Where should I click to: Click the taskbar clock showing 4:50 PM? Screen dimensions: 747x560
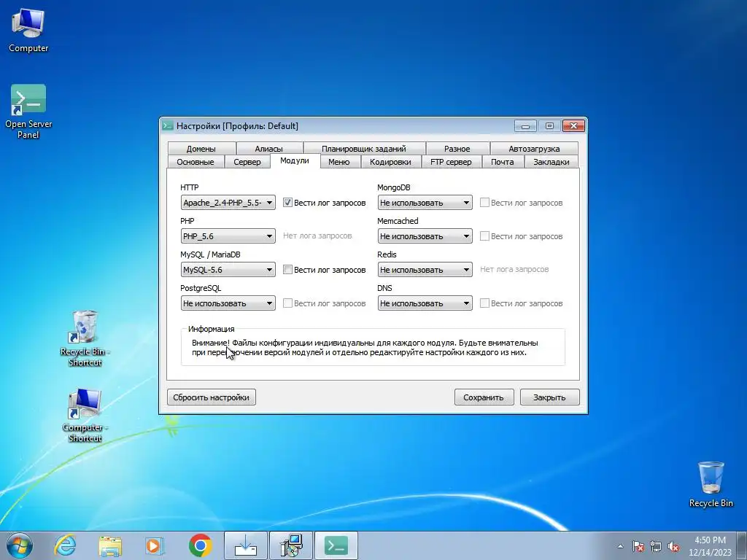(710, 546)
